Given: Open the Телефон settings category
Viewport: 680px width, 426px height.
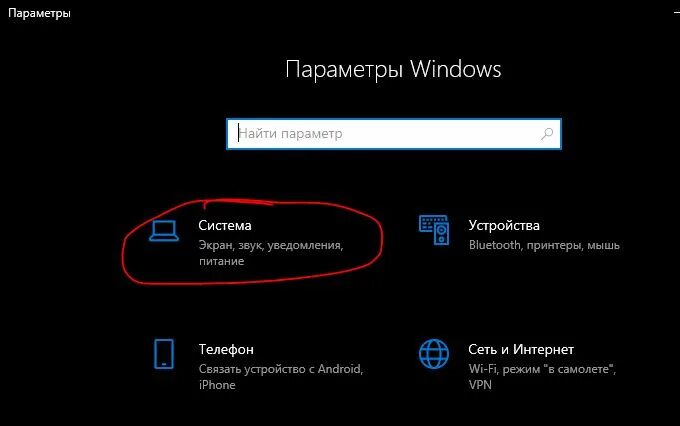Looking at the screenshot, I should 226,349.
